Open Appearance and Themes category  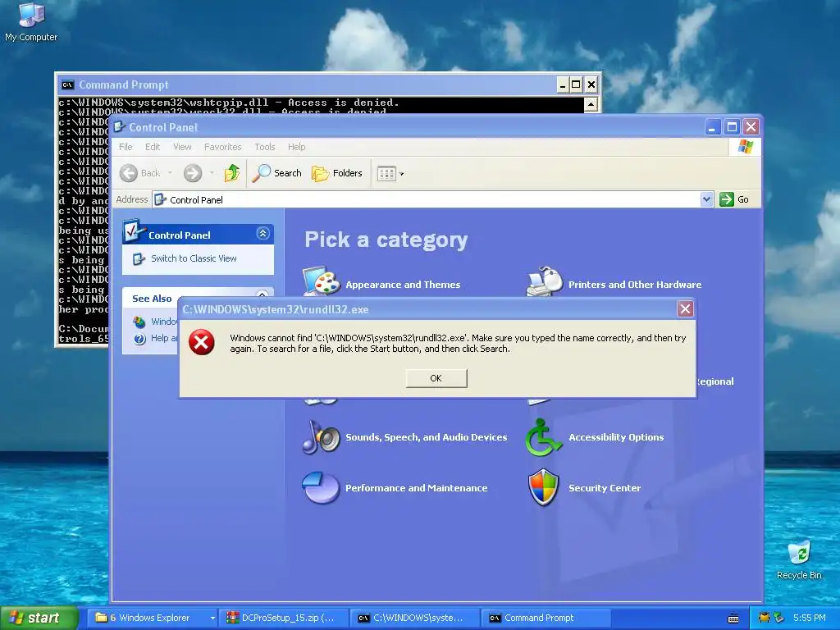(403, 285)
